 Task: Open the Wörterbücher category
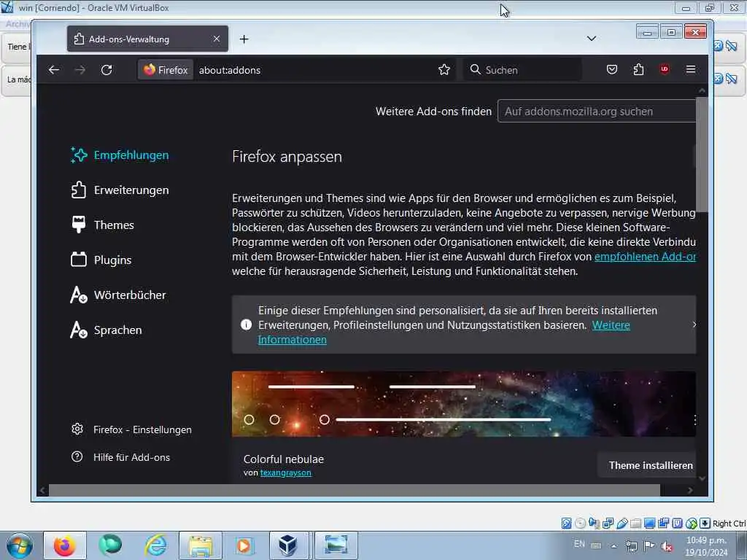pos(118,295)
